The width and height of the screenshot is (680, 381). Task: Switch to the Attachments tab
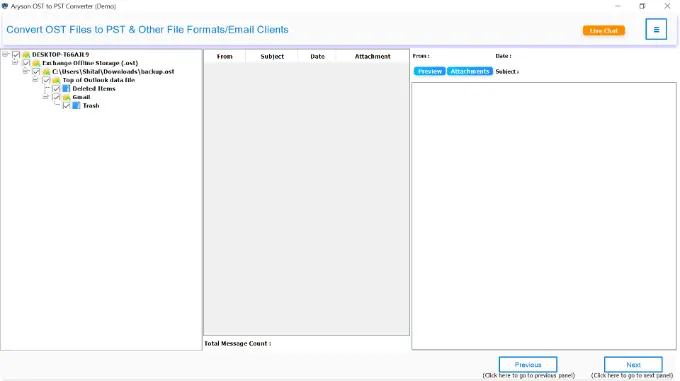tap(470, 71)
